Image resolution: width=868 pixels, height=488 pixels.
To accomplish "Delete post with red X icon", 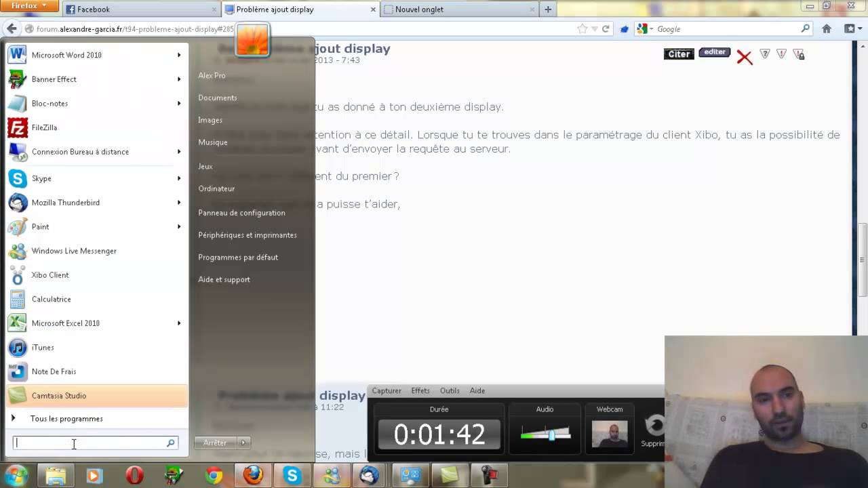I will (745, 57).
